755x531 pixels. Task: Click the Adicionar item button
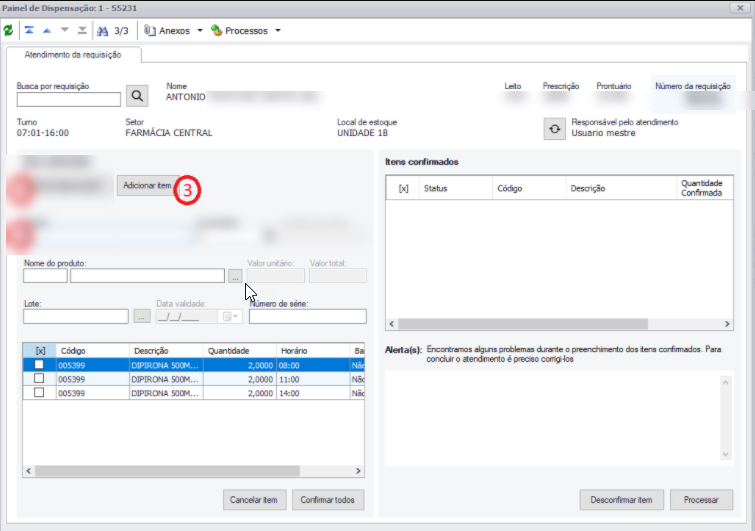click(x=147, y=185)
